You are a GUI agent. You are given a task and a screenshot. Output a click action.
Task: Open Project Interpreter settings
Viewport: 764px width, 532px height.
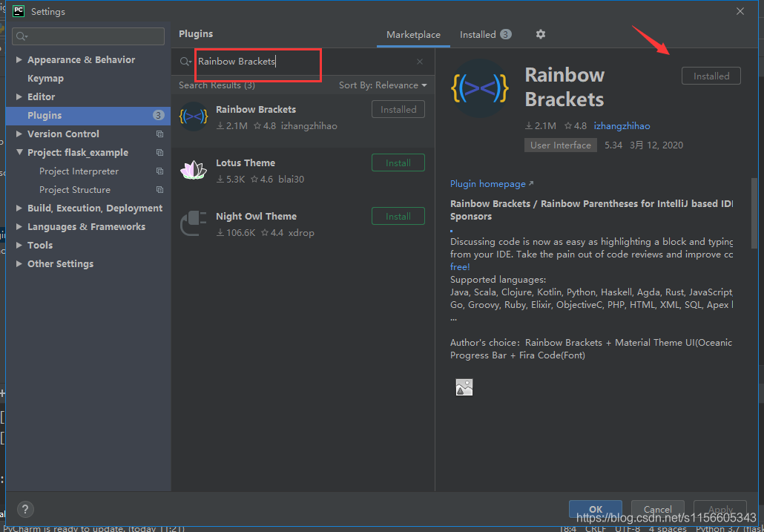[79, 171]
